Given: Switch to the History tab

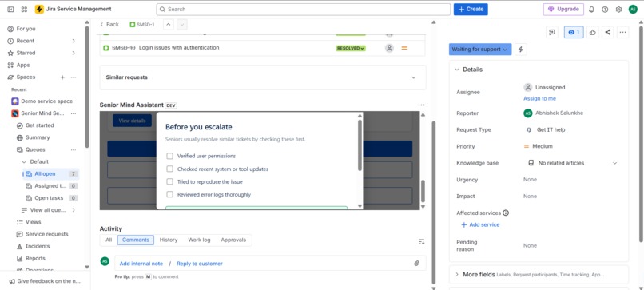Looking at the screenshot, I should tap(169, 240).
